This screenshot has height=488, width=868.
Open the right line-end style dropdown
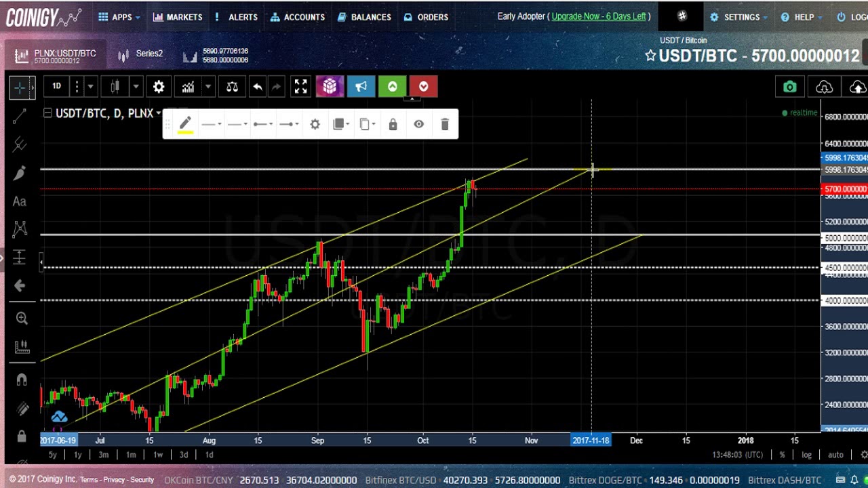click(x=289, y=124)
